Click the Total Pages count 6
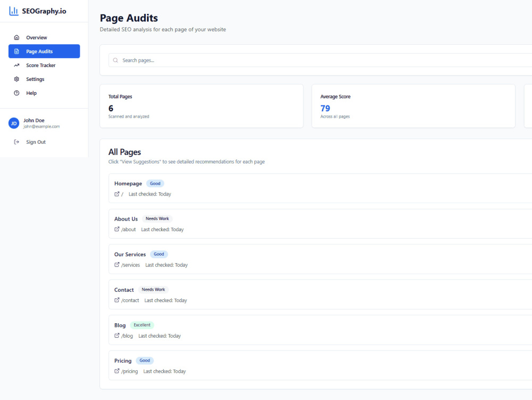The height and width of the screenshot is (400, 532). coord(111,108)
